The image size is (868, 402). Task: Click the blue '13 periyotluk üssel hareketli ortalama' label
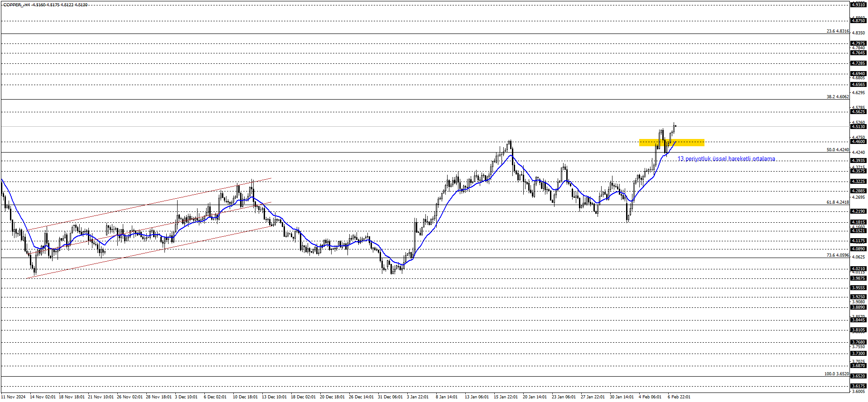click(726, 159)
